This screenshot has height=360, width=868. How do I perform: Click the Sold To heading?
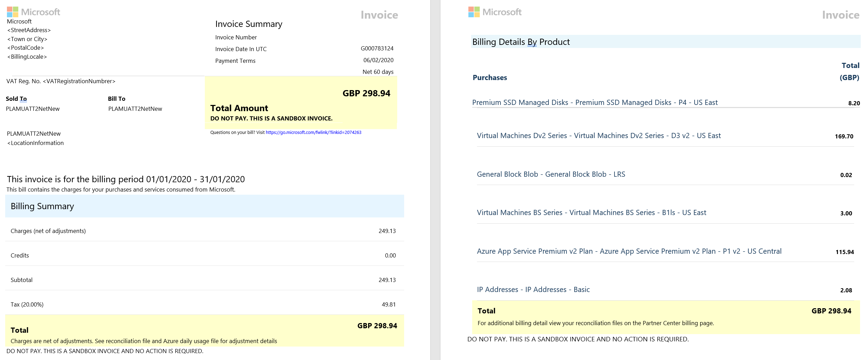[16, 99]
